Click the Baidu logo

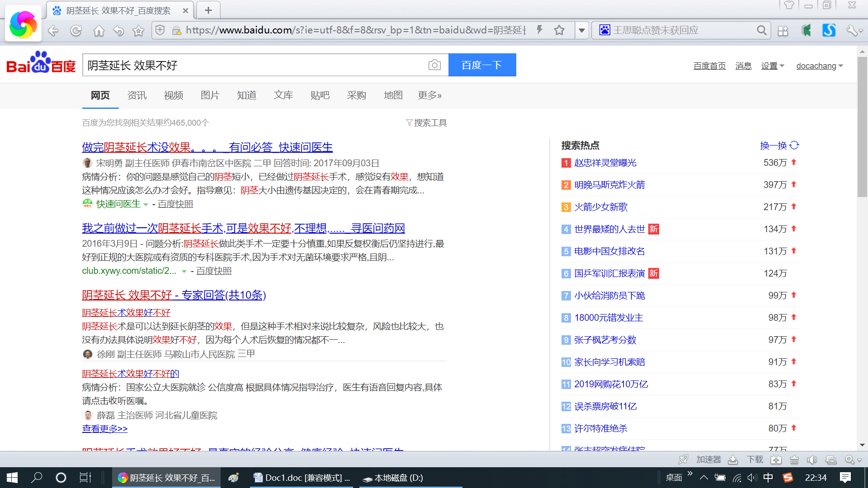(x=41, y=63)
